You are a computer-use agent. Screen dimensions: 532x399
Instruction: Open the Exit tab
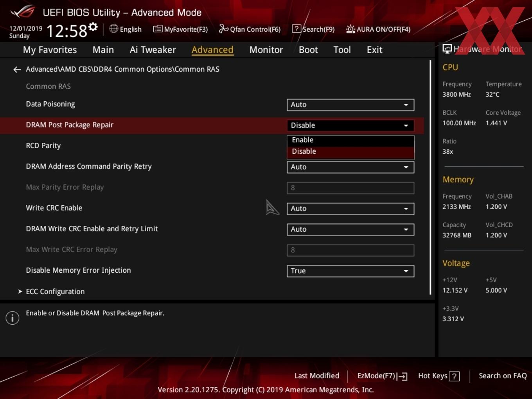374,50
